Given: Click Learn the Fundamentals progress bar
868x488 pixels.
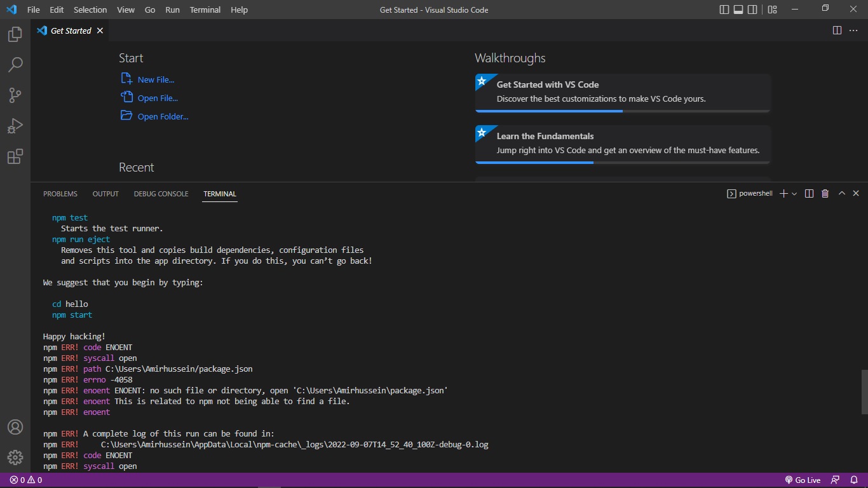Looking at the screenshot, I should (x=623, y=163).
